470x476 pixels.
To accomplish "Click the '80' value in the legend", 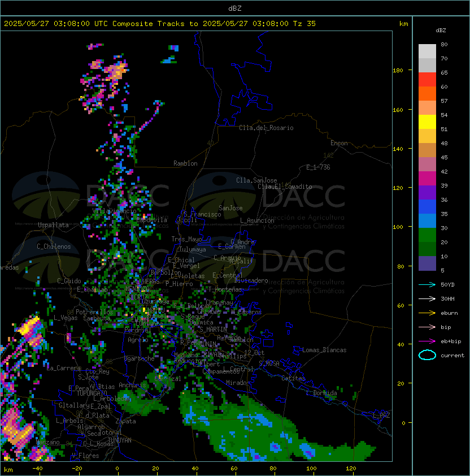I will pos(444,44).
